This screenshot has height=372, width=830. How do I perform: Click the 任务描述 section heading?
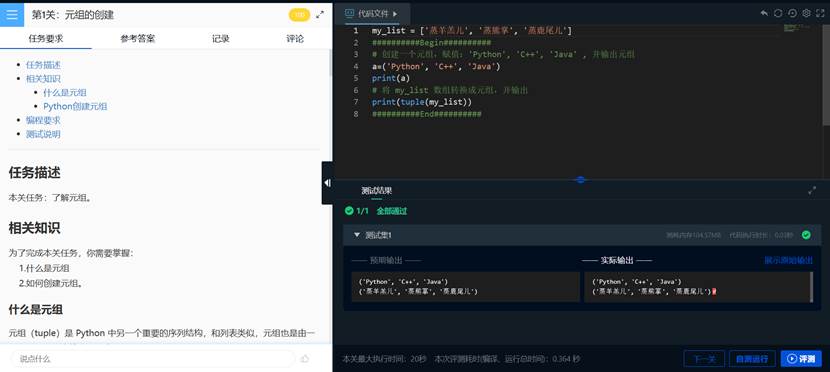pyautogui.click(x=34, y=173)
